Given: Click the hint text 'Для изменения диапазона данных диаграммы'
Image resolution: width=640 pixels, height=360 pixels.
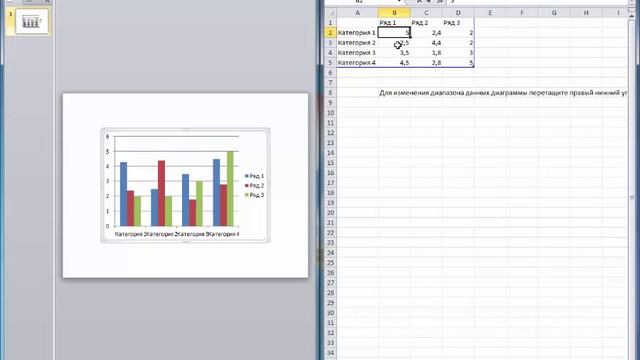Looking at the screenshot, I should (453, 93).
